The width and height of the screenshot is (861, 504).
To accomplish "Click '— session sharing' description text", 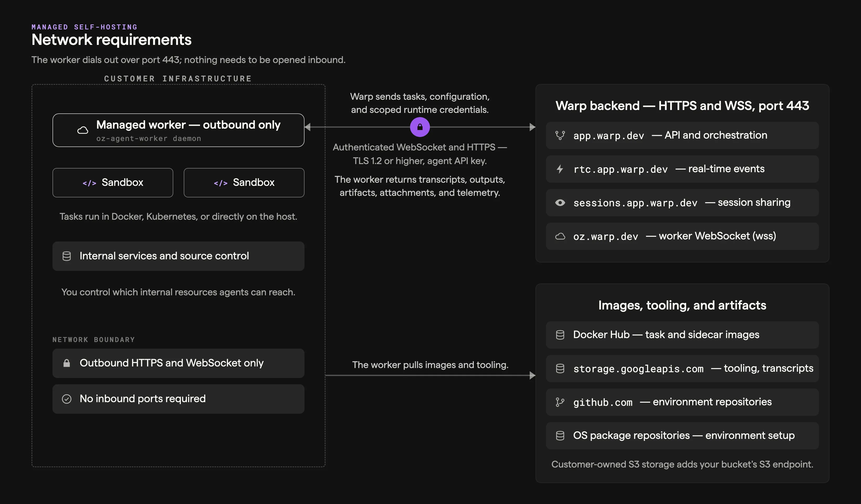I will (x=748, y=202).
